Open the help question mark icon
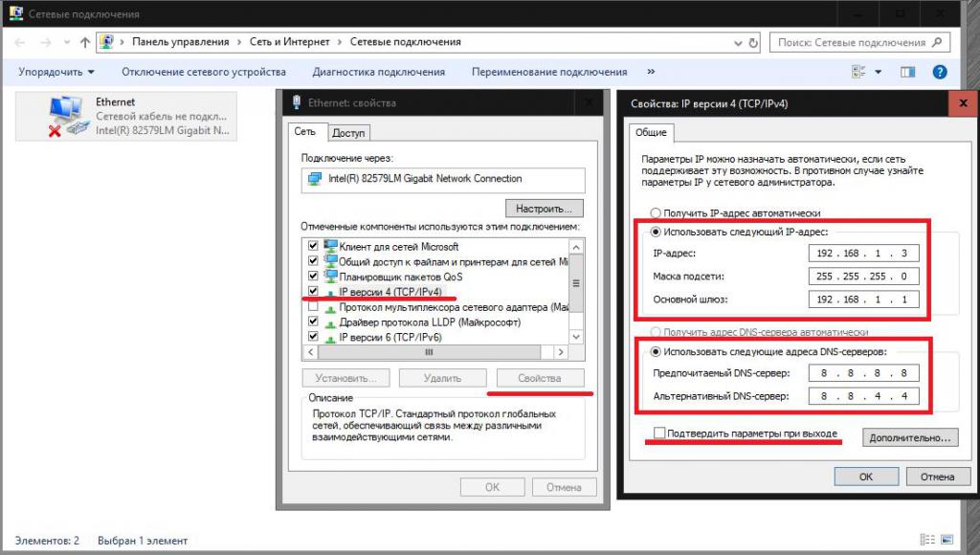The width and height of the screenshot is (980, 555). [x=940, y=72]
